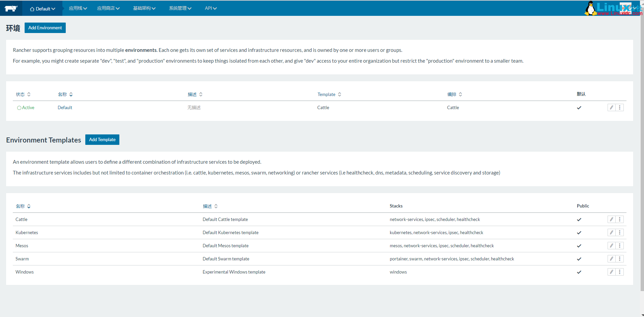Open the API menu

click(x=211, y=8)
